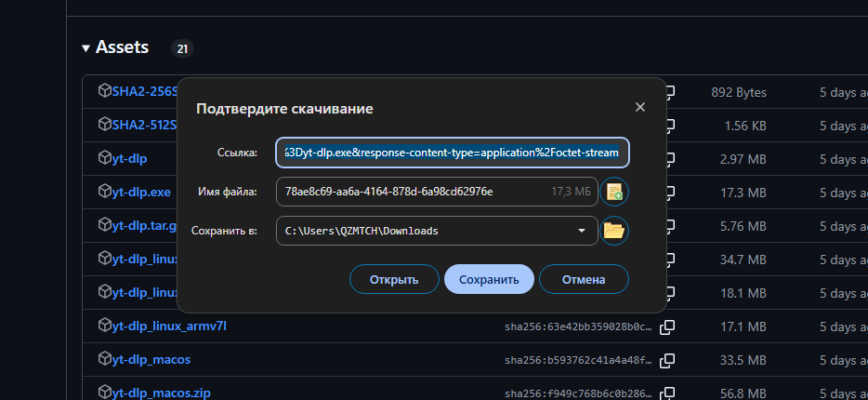This screenshot has width=868, height=400.
Task: Open the SHA2-256SUMS asset link
Action: [144, 91]
